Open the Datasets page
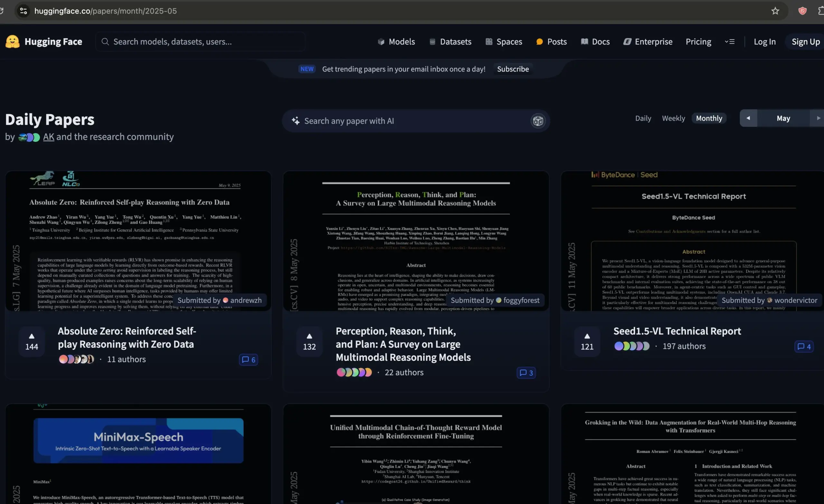The width and height of the screenshot is (824, 504). [x=450, y=42]
